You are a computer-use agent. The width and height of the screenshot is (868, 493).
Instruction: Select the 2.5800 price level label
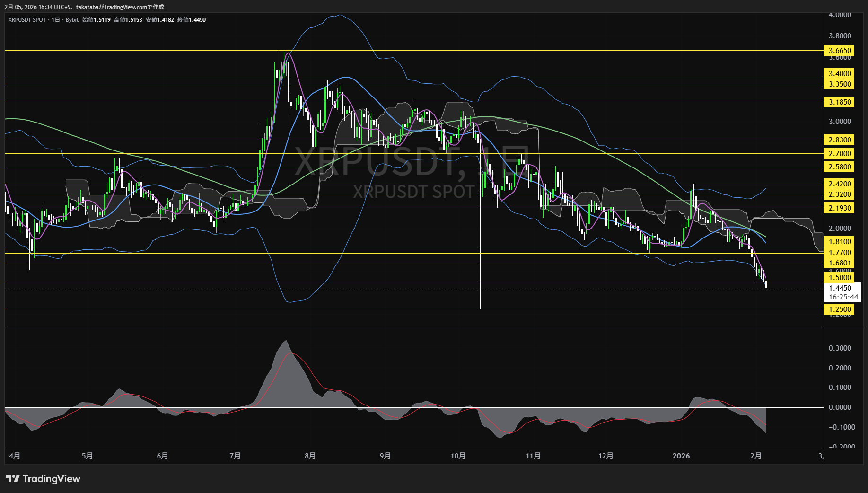(x=840, y=167)
